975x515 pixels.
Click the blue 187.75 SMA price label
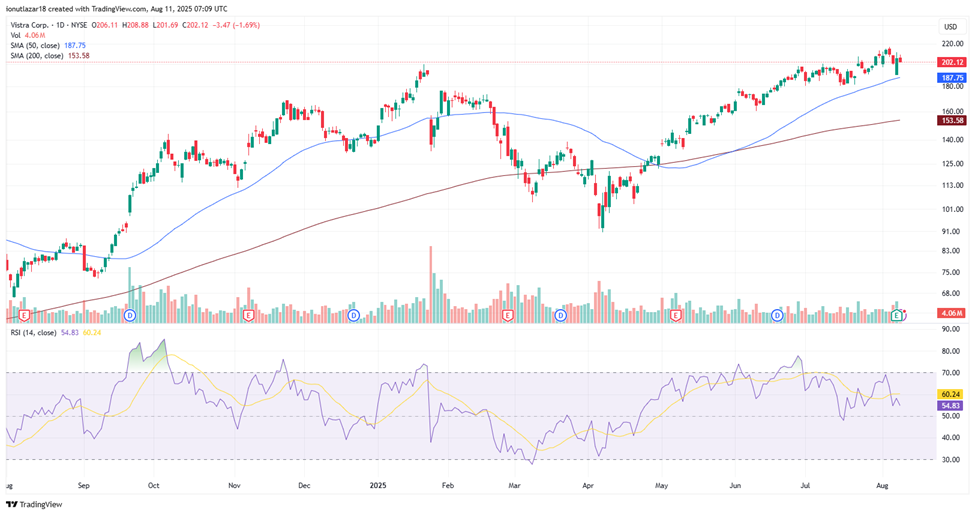952,78
